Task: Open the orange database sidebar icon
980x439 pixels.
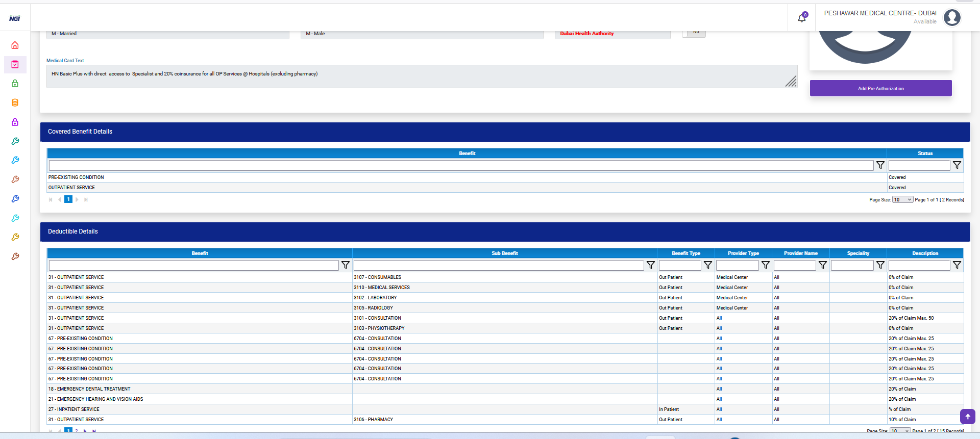Action: coord(15,103)
